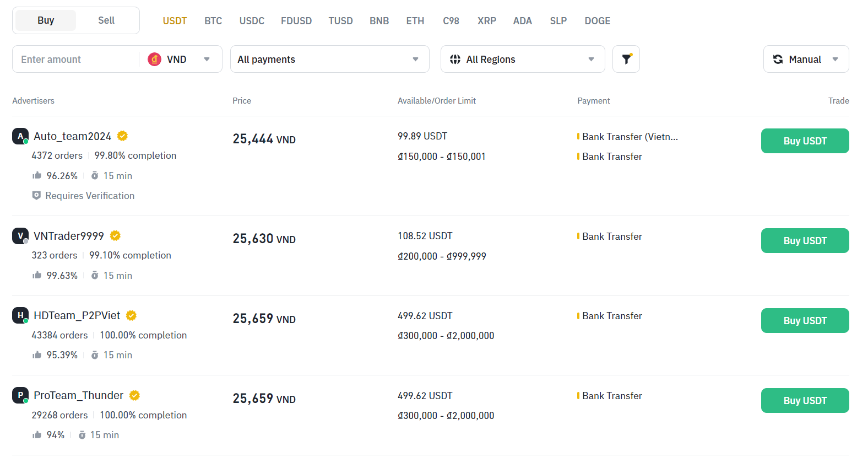Click the Requires Verification shield icon

36,196
